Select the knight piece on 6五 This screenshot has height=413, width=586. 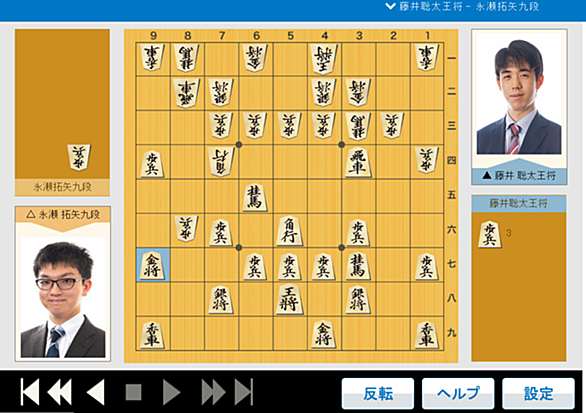tap(255, 197)
